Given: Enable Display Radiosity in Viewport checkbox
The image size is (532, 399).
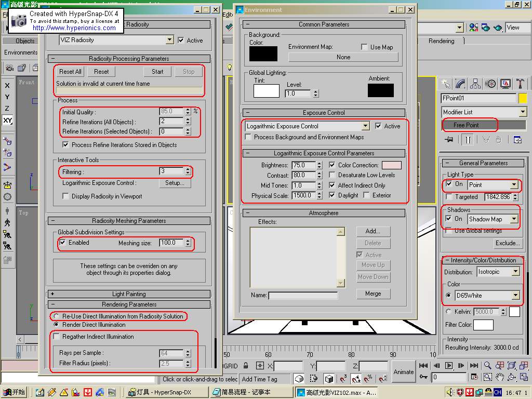Looking at the screenshot, I should (65, 196).
